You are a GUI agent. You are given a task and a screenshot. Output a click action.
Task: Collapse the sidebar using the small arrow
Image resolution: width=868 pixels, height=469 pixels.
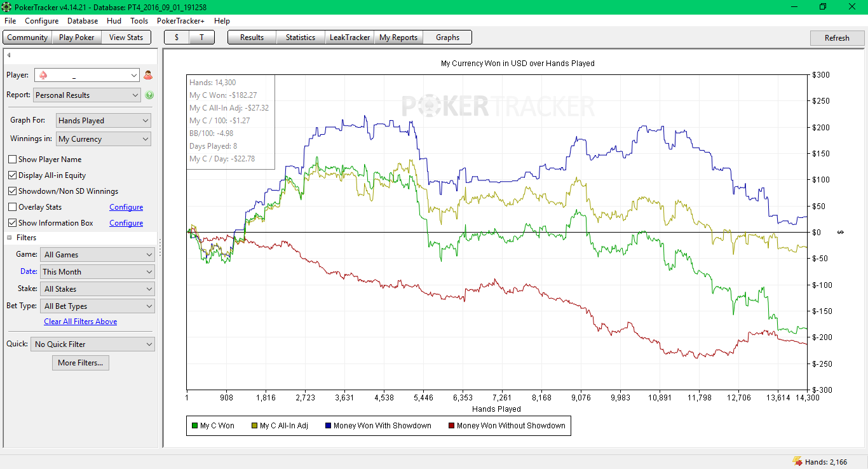coord(9,55)
